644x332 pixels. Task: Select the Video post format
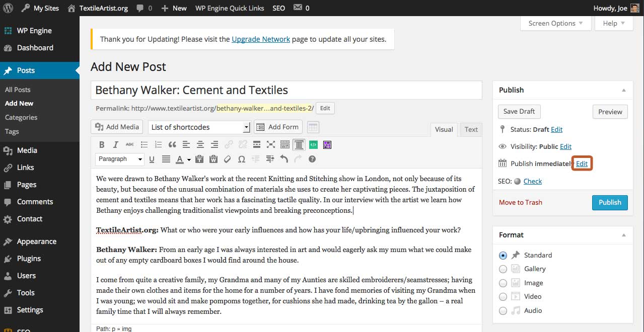[503, 297]
